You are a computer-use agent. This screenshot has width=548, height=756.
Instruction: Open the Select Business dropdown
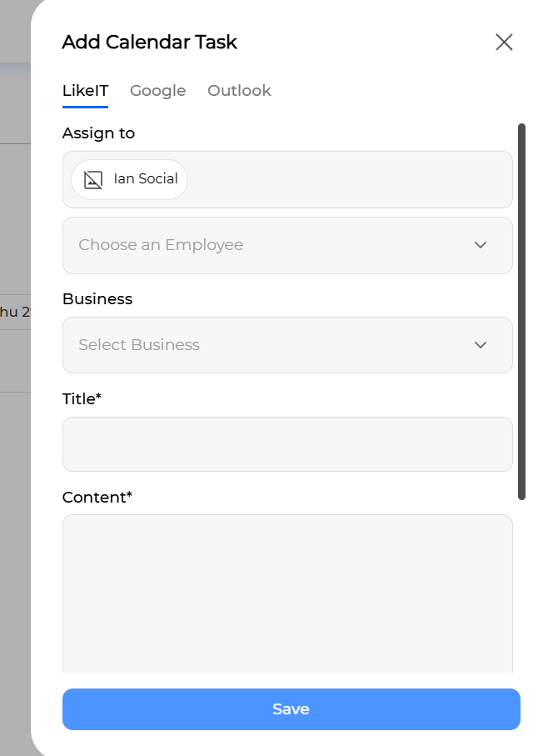(287, 345)
